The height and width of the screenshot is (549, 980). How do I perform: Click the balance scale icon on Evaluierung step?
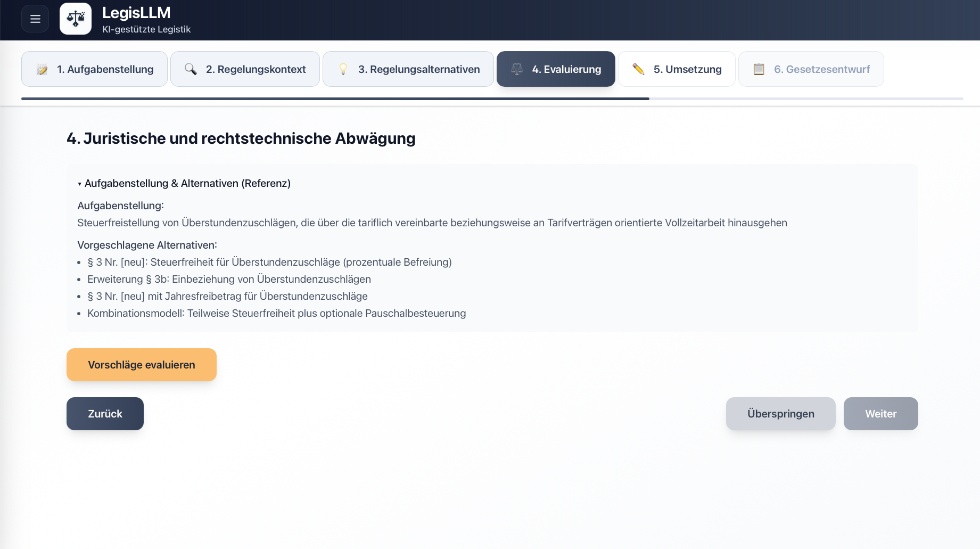[x=517, y=69]
